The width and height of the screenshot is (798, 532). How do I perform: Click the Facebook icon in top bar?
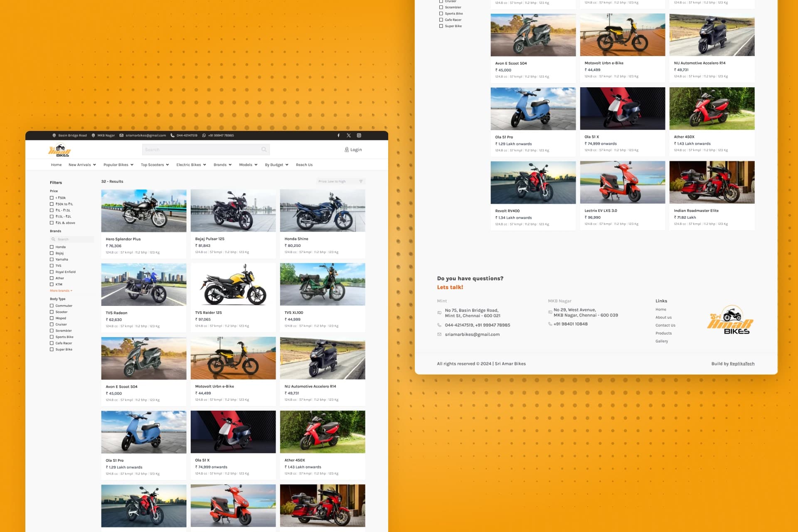coord(338,135)
